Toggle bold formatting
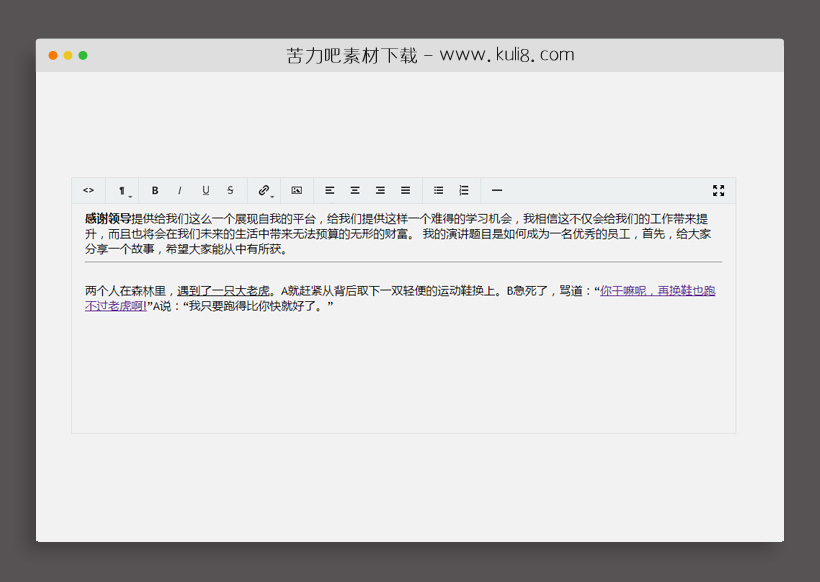Screen dimensions: 820x582 click(155, 190)
